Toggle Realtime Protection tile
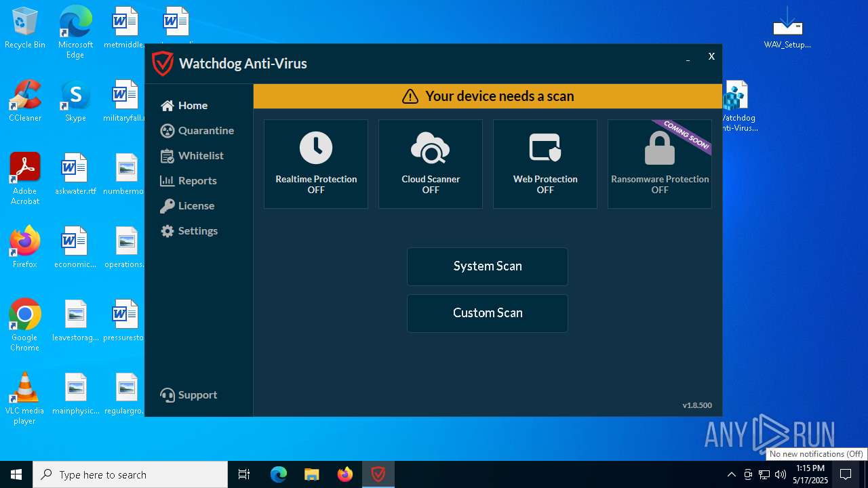This screenshot has width=868, height=488. click(316, 164)
